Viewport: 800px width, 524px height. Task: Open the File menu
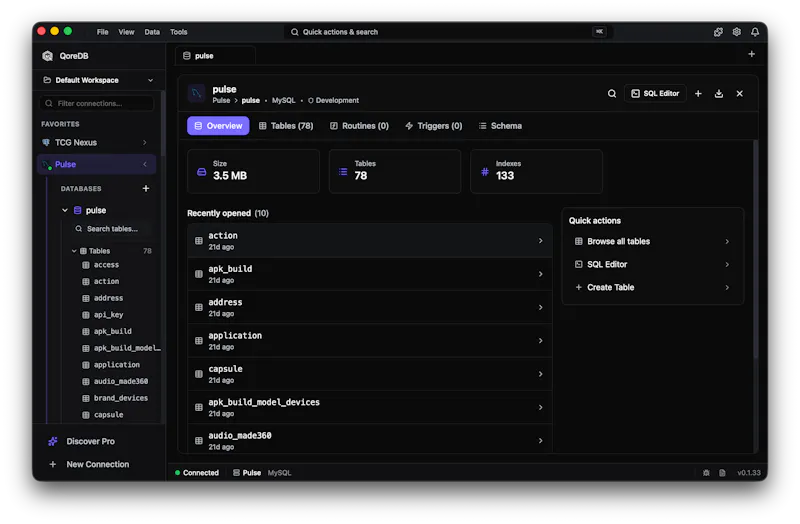[103, 32]
